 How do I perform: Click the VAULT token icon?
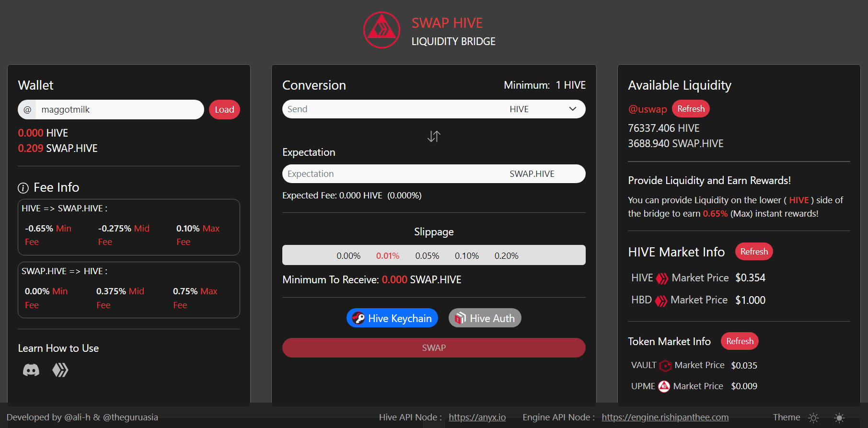point(665,366)
